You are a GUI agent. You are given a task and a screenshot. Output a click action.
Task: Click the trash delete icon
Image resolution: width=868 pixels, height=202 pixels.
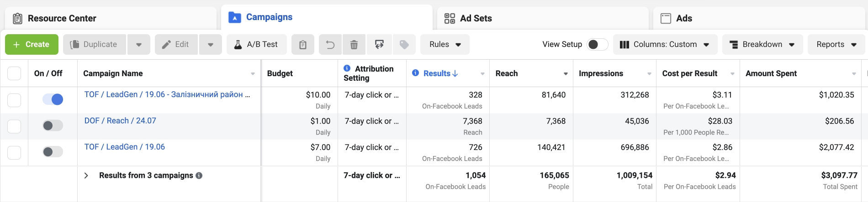(x=354, y=45)
